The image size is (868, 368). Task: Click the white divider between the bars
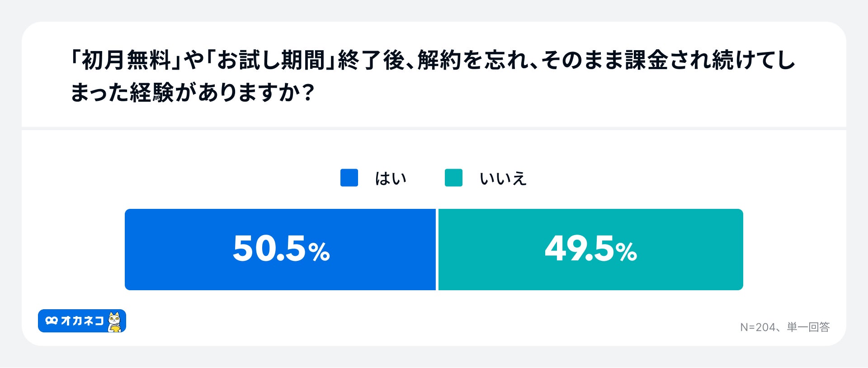[x=437, y=250]
